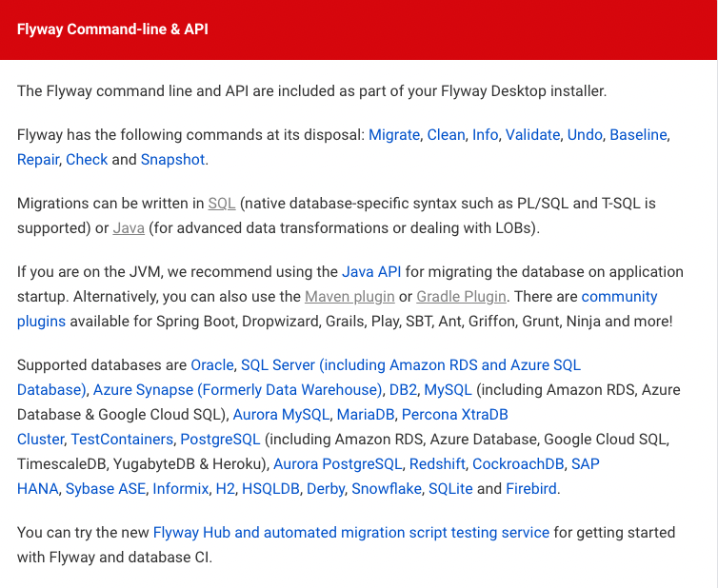The width and height of the screenshot is (718, 588).
Task: Open the Clean command link
Action: 446,135
